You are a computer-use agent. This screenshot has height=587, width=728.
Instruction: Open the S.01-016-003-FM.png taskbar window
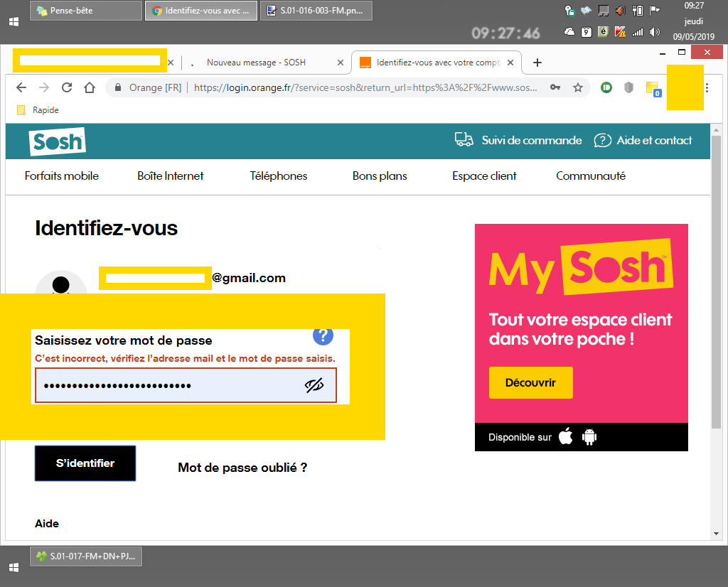pyautogui.click(x=316, y=11)
